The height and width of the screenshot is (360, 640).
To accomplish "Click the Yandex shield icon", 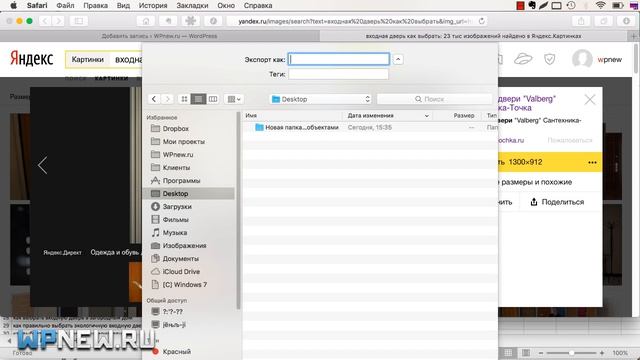I will point(550,60).
